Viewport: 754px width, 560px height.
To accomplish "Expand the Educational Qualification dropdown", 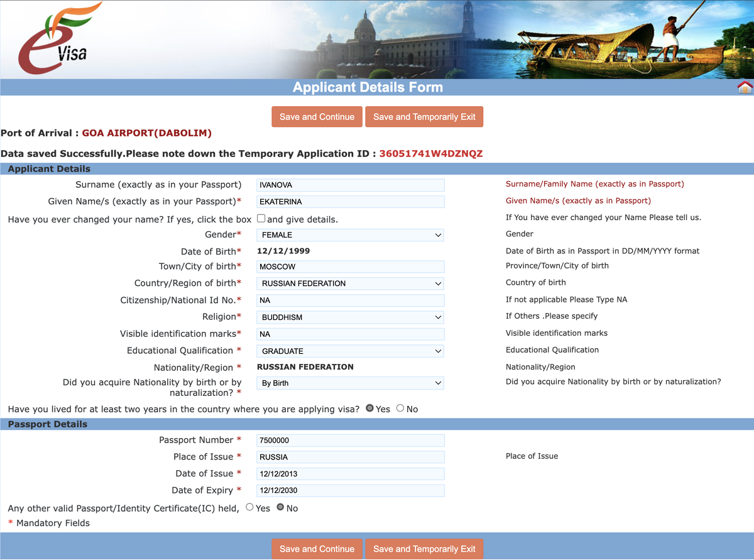I will coord(350,351).
